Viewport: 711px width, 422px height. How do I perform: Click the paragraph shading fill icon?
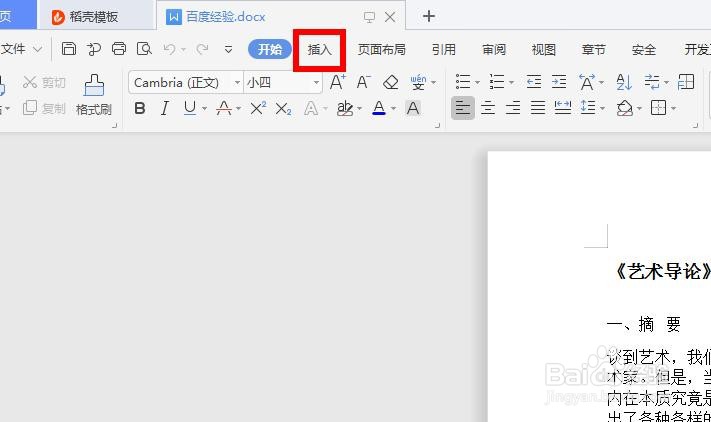[x=625, y=108]
